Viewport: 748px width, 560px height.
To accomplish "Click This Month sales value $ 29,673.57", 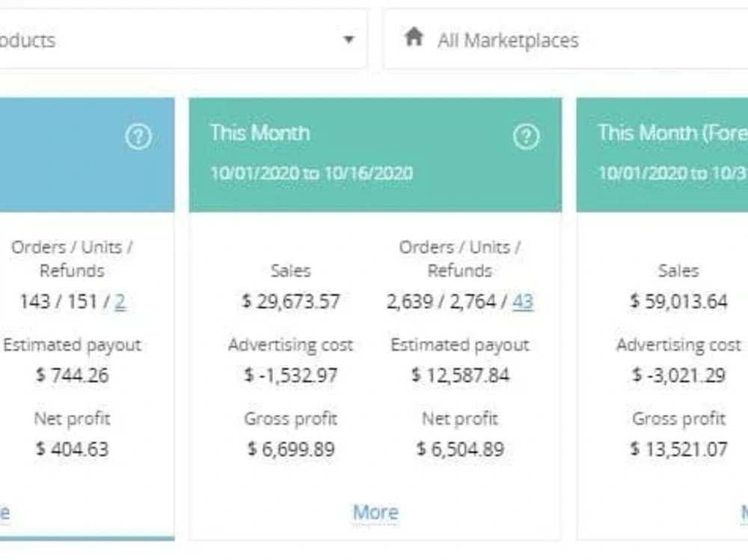I will [290, 301].
